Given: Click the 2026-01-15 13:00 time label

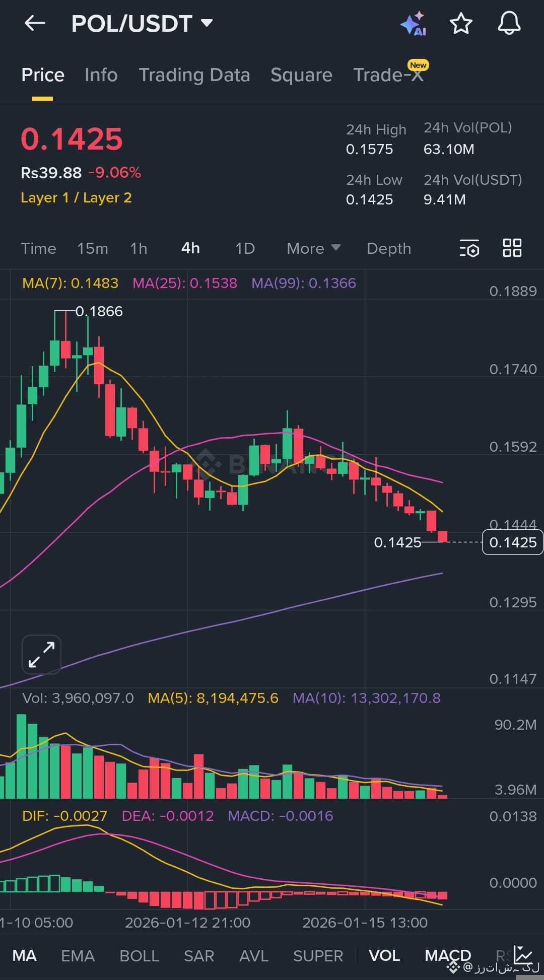Looking at the screenshot, I should (365, 923).
